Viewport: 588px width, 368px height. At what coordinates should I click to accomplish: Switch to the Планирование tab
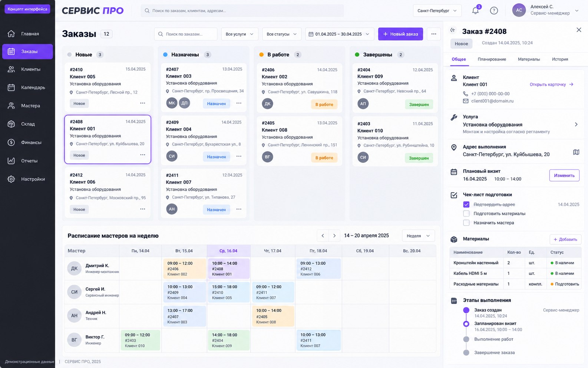[492, 59]
